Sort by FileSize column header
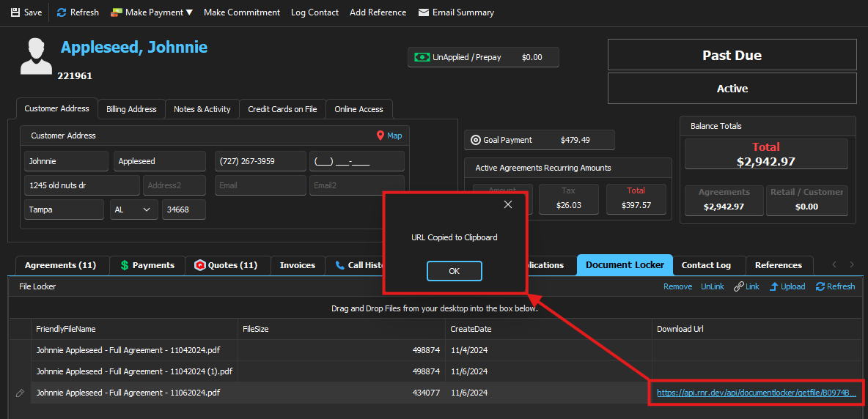The height and width of the screenshot is (419, 868). [342, 329]
